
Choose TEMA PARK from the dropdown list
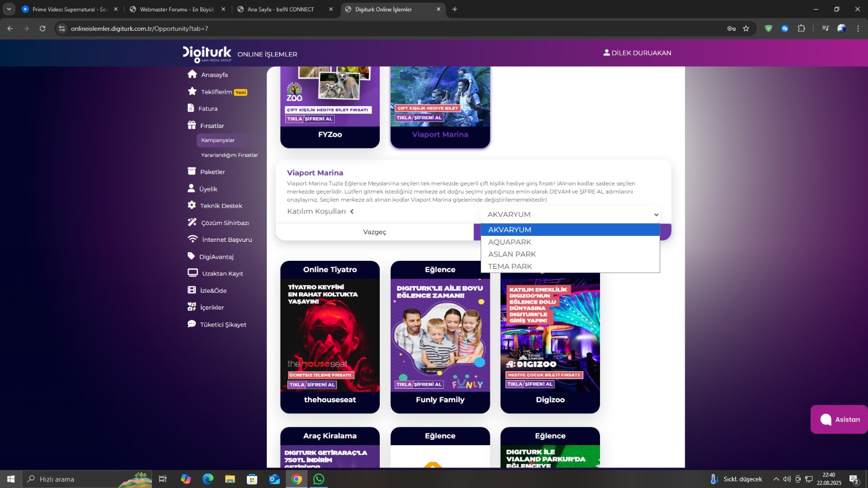point(570,266)
